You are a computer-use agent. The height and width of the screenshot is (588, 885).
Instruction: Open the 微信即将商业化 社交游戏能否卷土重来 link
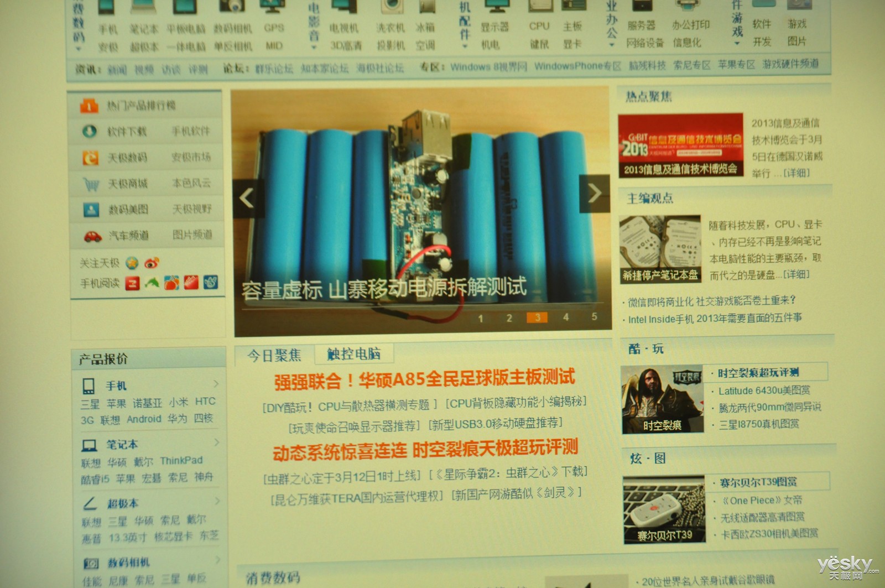click(x=711, y=301)
